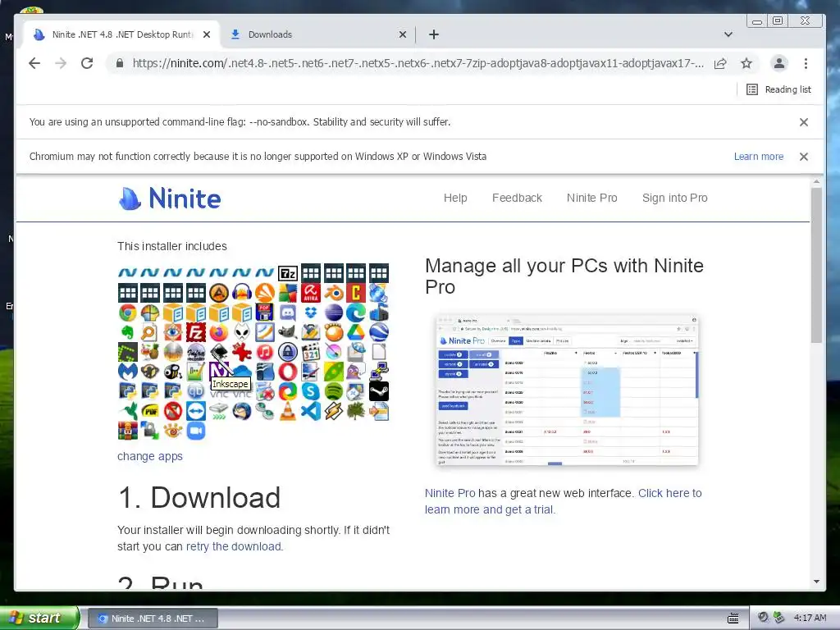Click the Blender icon
The height and width of the screenshot is (630, 840).
pos(333,293)
